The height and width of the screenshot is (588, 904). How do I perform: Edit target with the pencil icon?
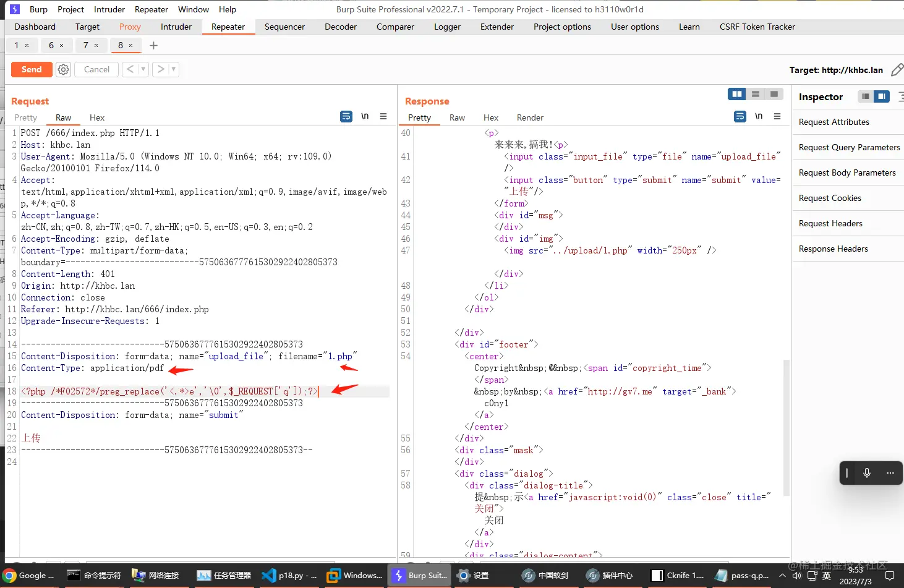click(897, 70)
